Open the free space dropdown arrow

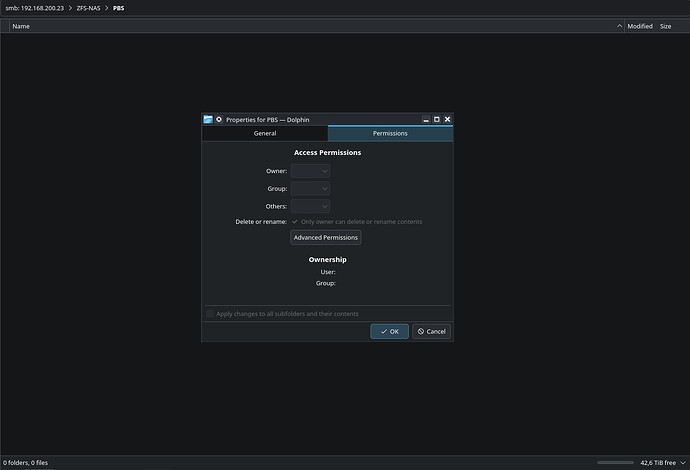click(x=683, y=463)
